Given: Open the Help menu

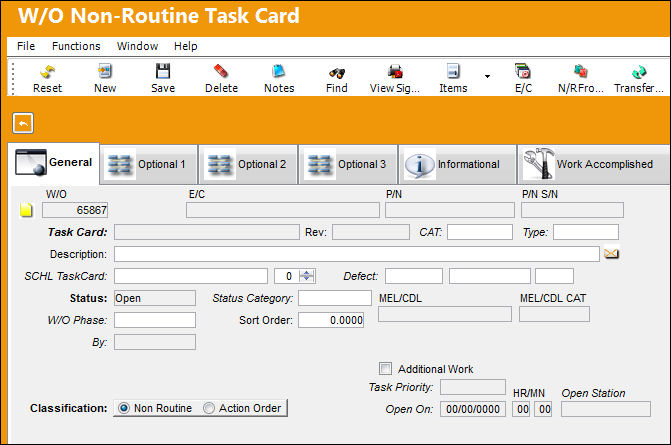Looking at the screenshot, I should tap(185, 46).
